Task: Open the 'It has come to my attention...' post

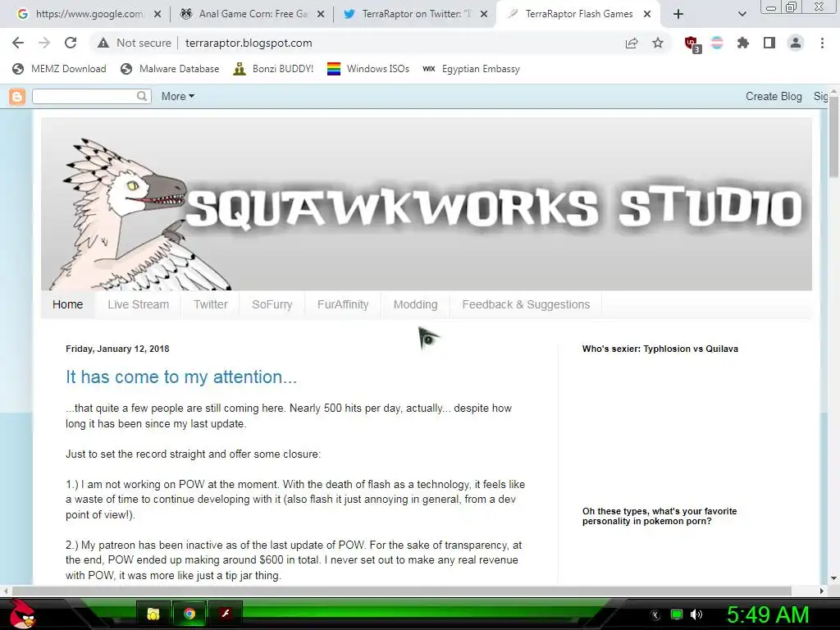Action: [x=181, y=377]
